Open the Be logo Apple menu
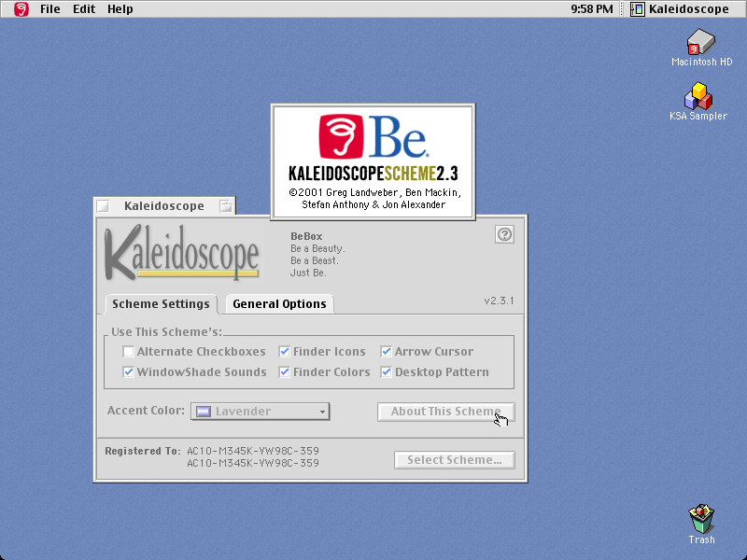Viewport: 747px width, 560px height. pos(21,9)
